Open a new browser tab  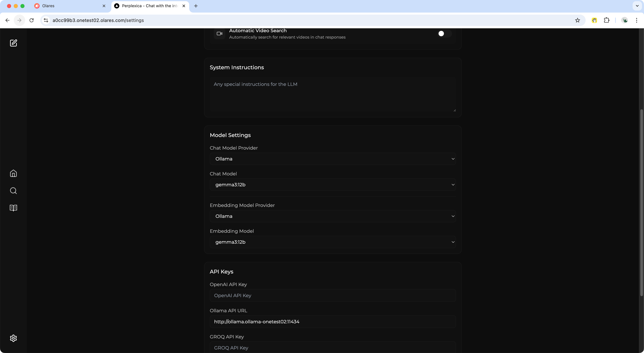(196, 6)
